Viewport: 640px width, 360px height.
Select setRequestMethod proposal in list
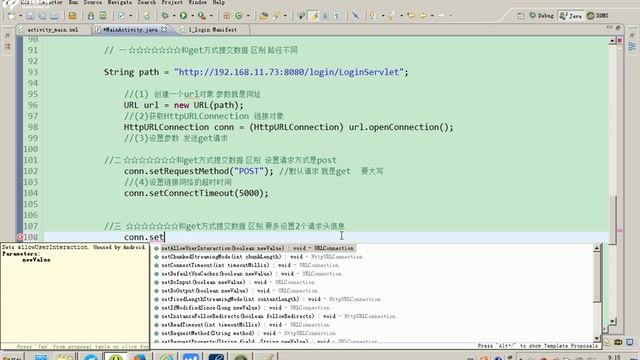click(x=245, y=333)
